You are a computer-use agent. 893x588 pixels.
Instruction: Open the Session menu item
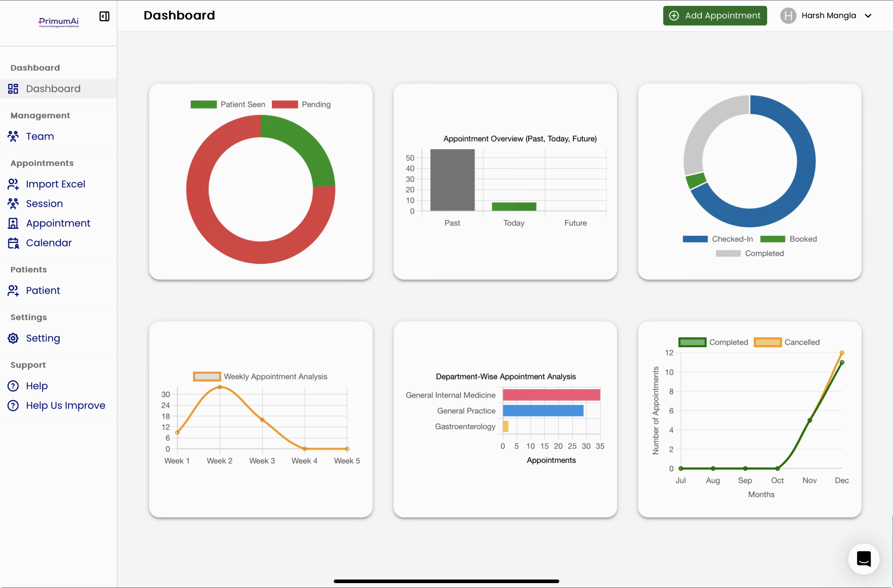(x=44, y=204)
